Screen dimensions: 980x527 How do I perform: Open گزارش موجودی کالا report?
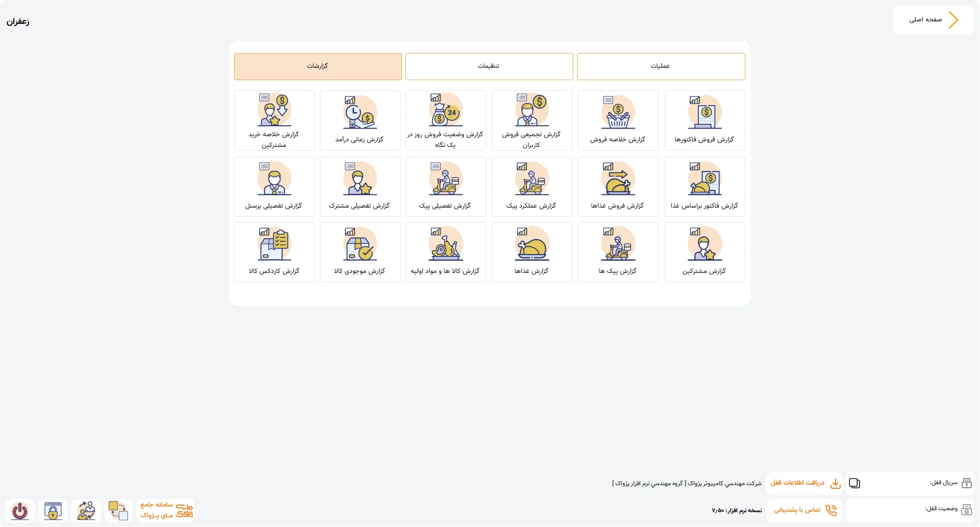click(360, 252)
